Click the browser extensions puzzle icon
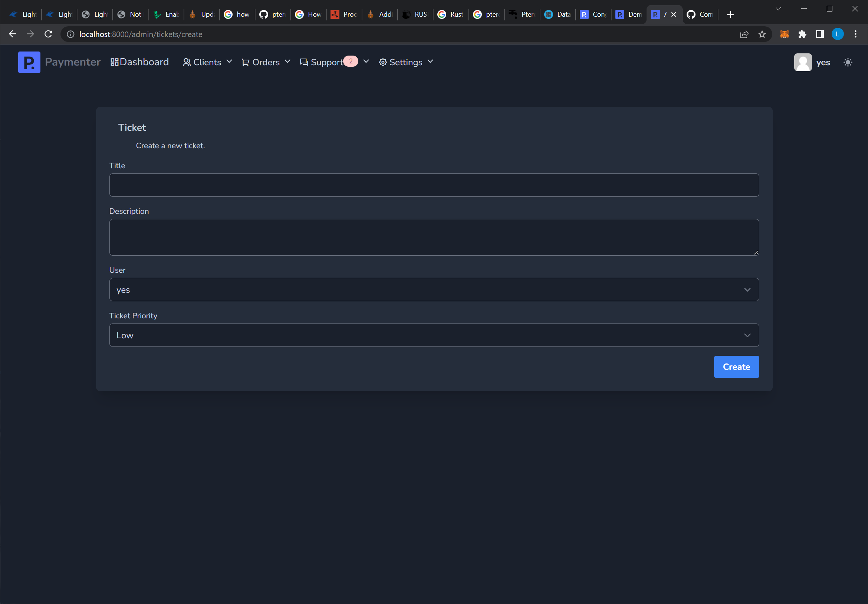 pyautogui.click(x=802, y=34)
